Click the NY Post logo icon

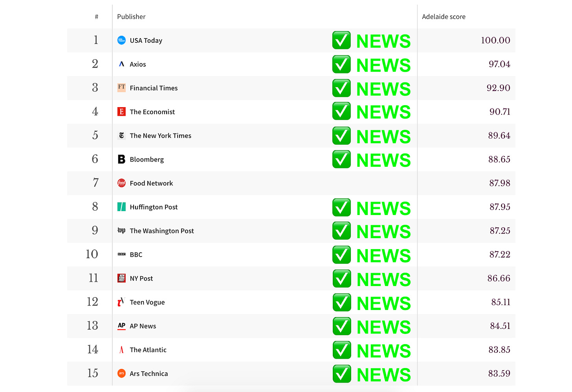121,278
